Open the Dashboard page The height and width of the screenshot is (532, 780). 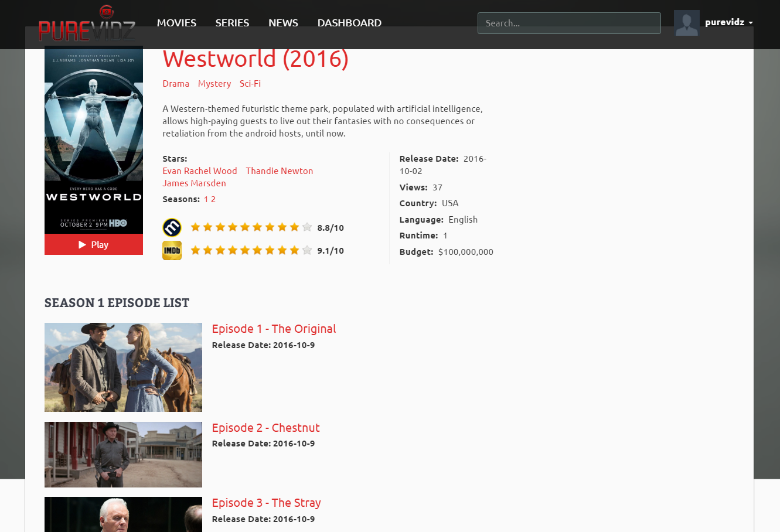(349, 23)
